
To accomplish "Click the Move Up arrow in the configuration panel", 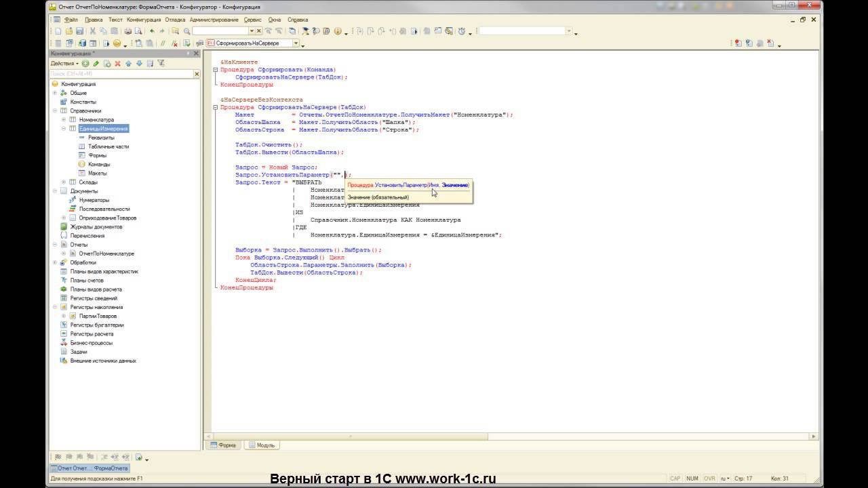I will click(128, 63).
